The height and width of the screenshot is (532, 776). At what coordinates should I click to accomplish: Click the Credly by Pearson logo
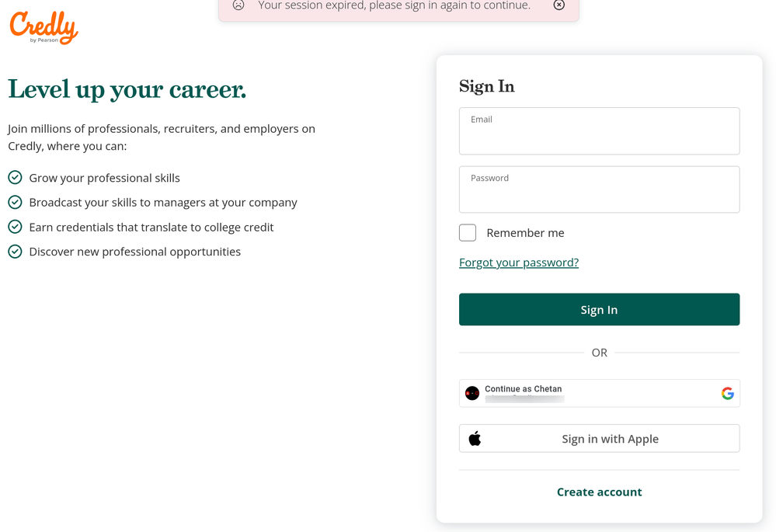(44, 27)
